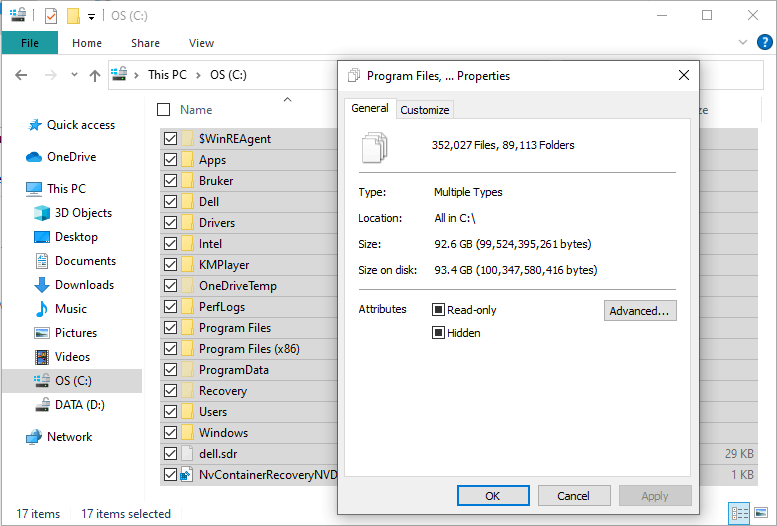
Task: Select OS (C:) in the navigation pane
Action: [72, 381]
